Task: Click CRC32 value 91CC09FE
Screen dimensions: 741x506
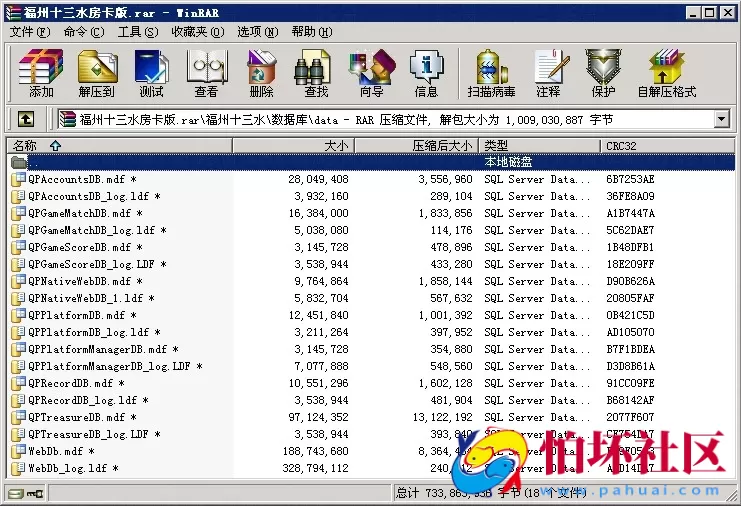Action: coord(630,383)
